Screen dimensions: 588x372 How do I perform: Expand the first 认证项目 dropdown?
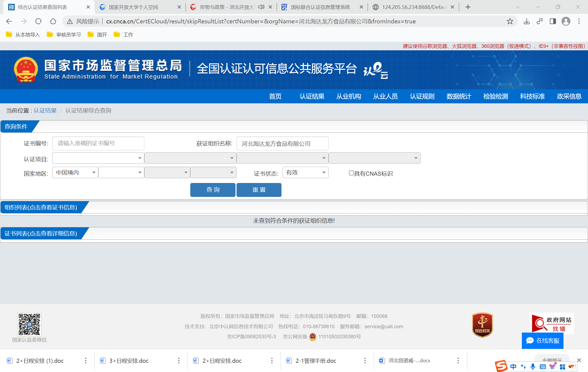click(x=98, y=158)
